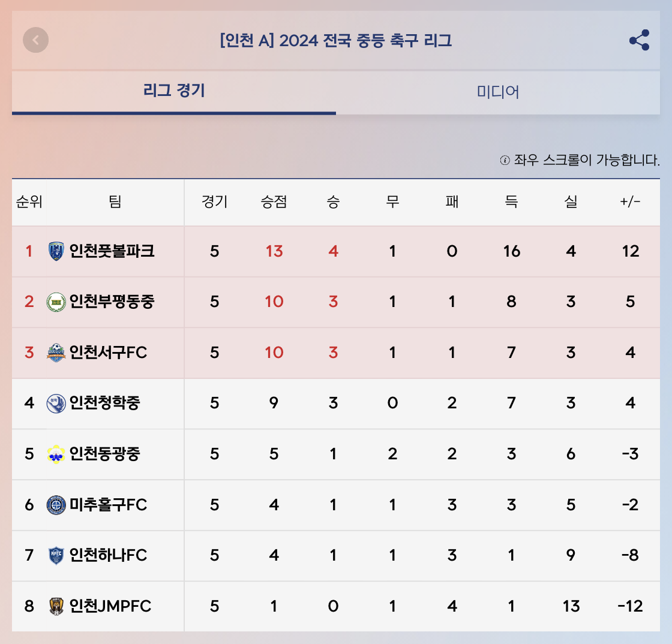Click the 인천JMPFC team emblem
Image resolution: width=672 pixels, height=644 pixels.
(56, 606)
